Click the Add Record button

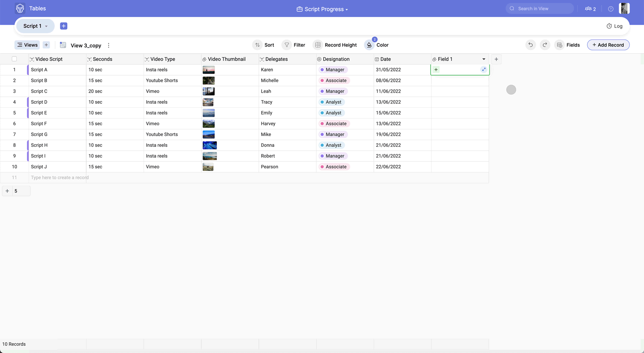(608, 45)
